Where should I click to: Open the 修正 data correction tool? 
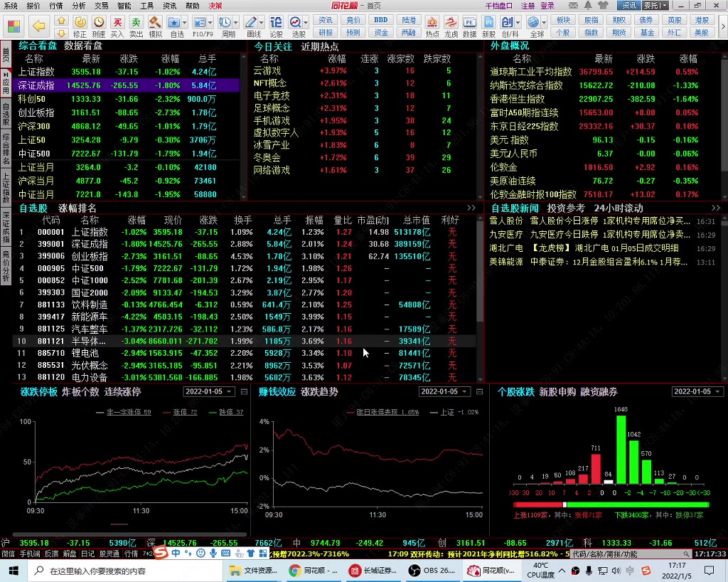click(80, 27)
